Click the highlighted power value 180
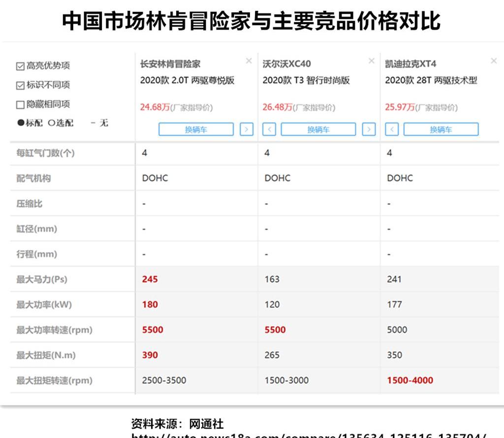Viewport: 504px width, 438px height. (x=150, y=305)
